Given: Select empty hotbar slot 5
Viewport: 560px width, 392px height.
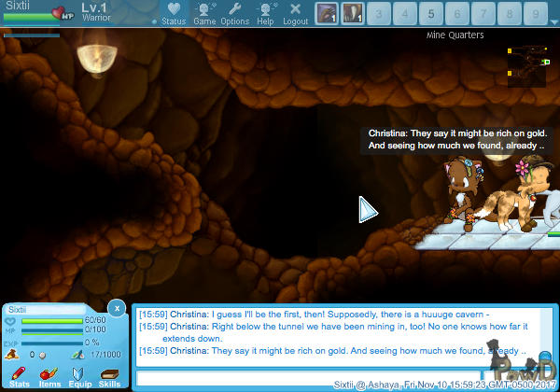Looking at the screenshot, I should [430, 13].
